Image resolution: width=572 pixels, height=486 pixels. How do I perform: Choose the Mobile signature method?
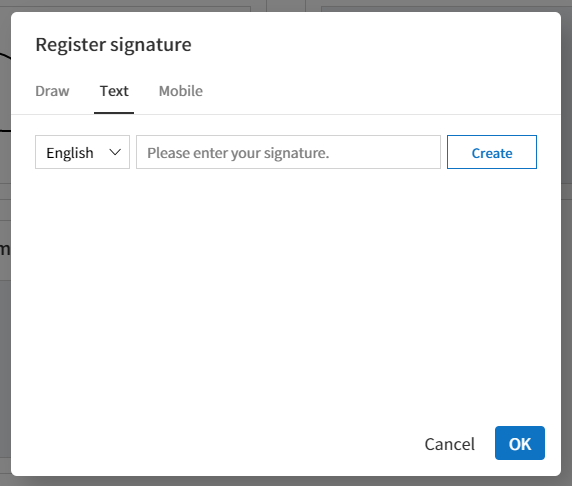click(181, 91)
